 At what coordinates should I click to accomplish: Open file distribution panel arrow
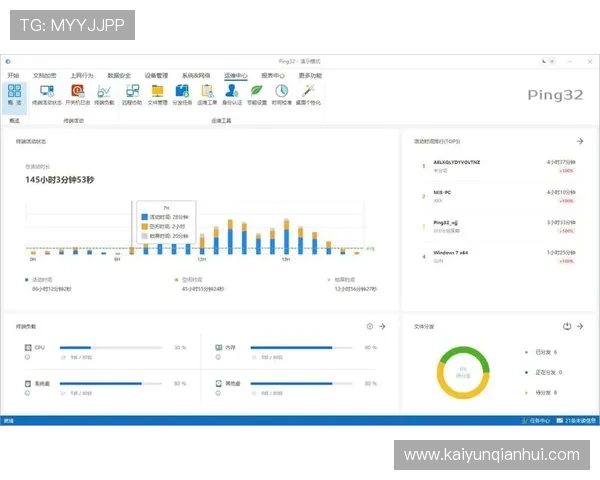(x=580, y=326)
